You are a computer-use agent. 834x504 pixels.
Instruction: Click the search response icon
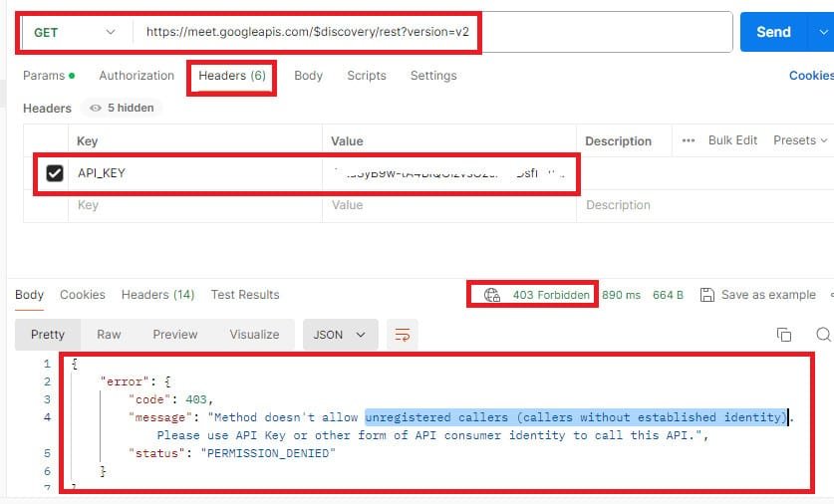[x=823, y=335]
